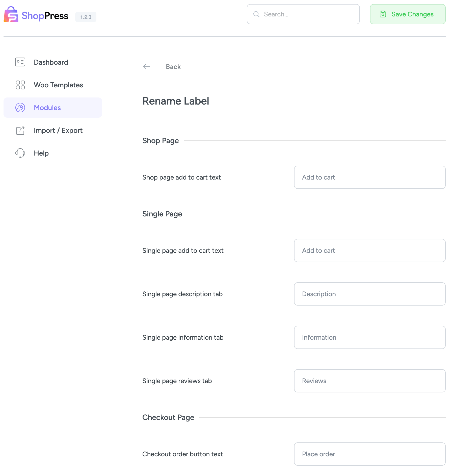
Task: Go to Woo Templates section
Action: click(x=58, y=85)
